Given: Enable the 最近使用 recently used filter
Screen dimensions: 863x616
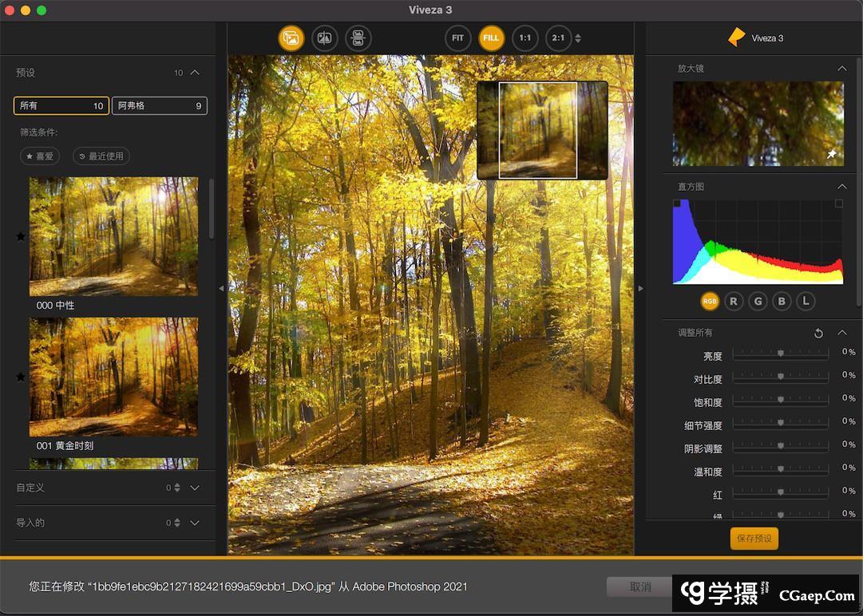Looking at the screenshot, I should [x=101, y=156].
